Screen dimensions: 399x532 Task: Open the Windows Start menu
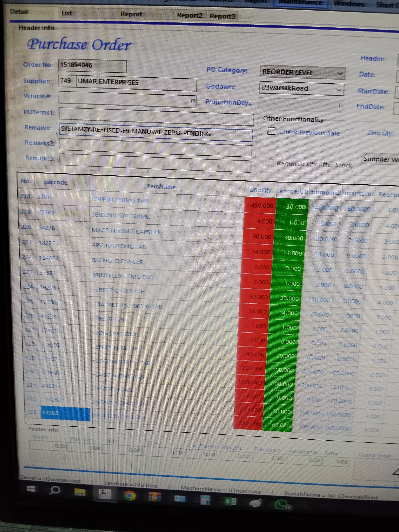tap(31, 489)
